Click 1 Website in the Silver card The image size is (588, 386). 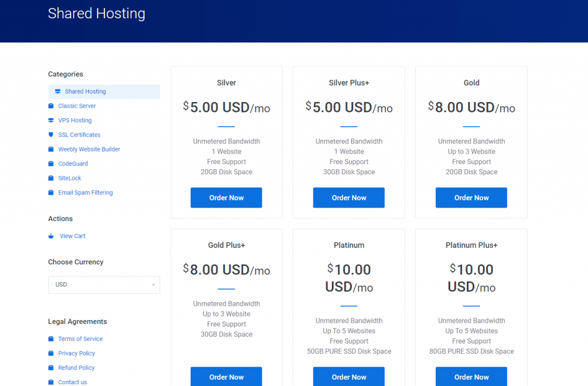(226, 151)
